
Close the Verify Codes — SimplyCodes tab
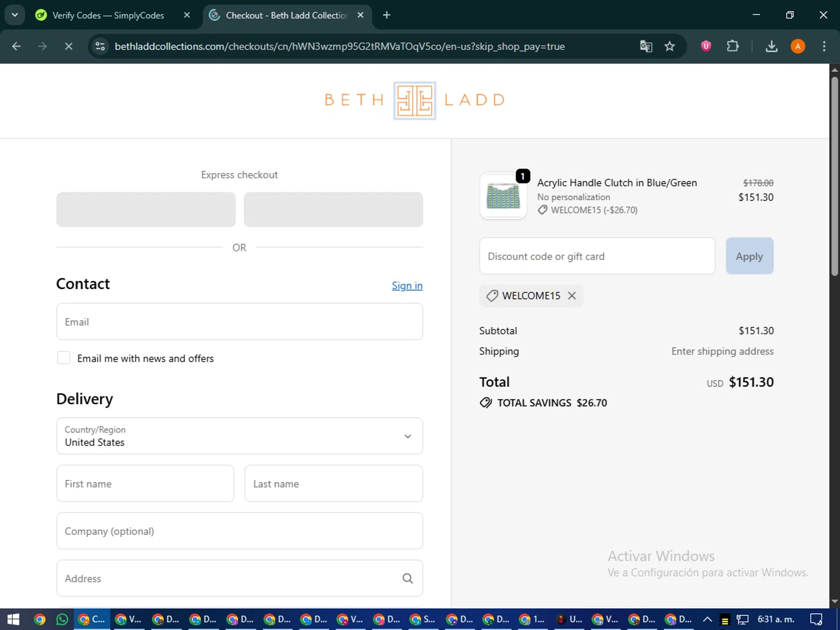(x=187, y=15)
